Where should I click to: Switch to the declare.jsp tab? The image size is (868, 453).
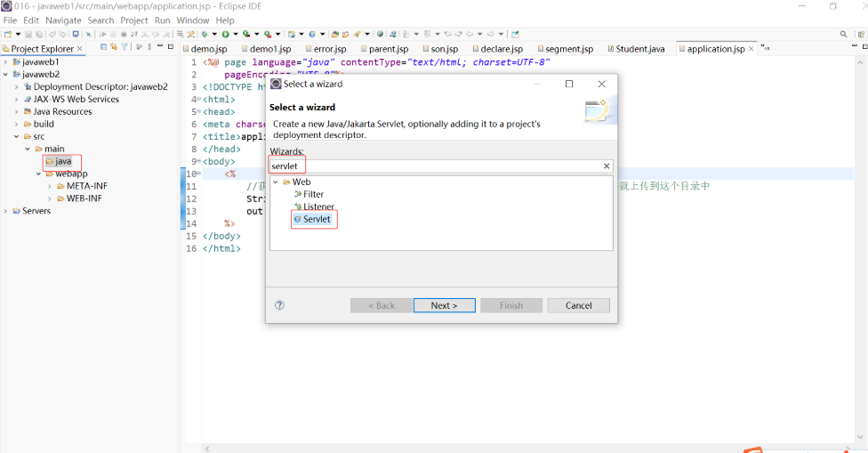pos(498,49)
